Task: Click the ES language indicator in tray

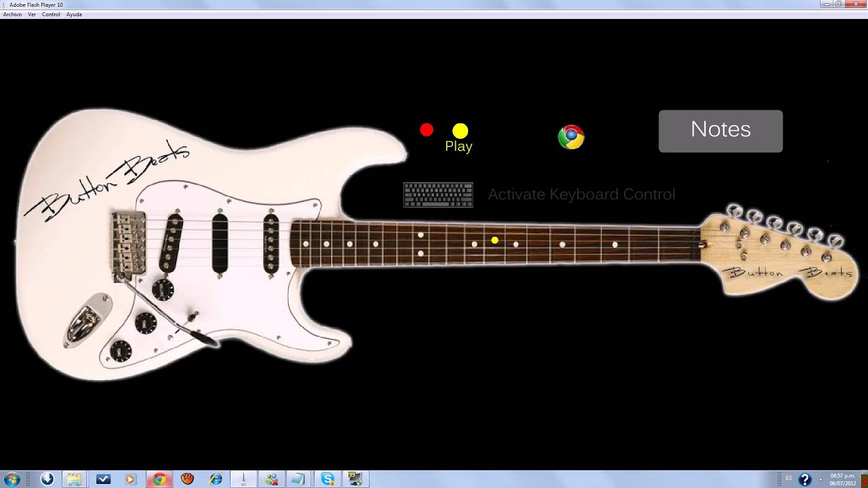Action: point(789,479)
